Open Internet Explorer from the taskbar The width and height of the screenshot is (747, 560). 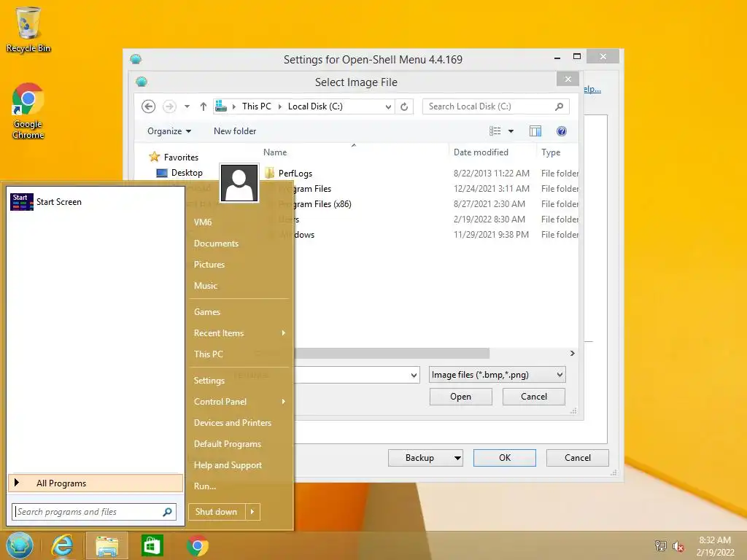tap(63, 545)
